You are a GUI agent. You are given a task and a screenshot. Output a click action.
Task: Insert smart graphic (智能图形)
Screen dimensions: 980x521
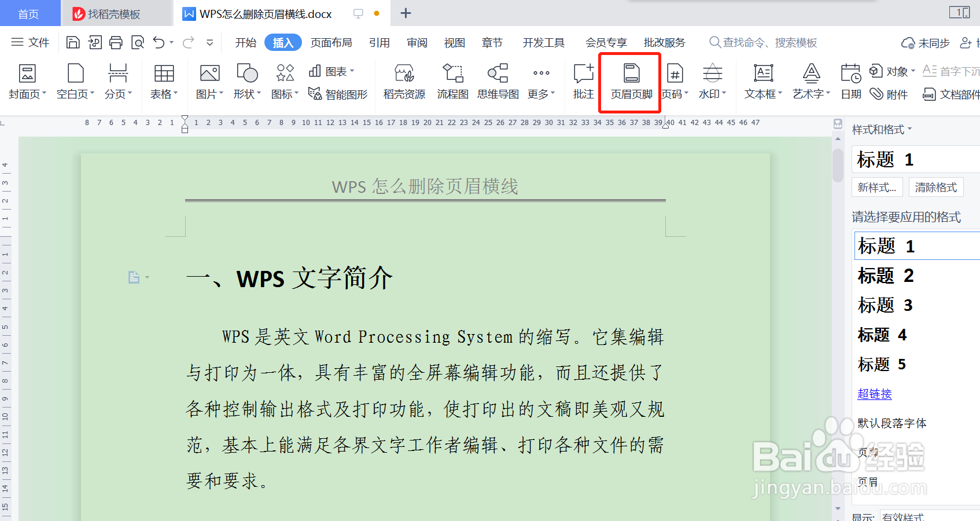click(x=338, y=94)
